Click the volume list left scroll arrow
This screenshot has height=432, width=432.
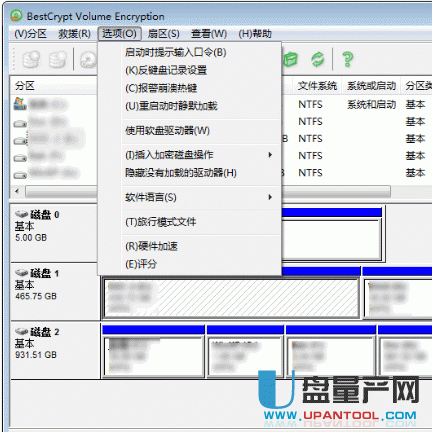pyautogui.click(x=17, y=191)
